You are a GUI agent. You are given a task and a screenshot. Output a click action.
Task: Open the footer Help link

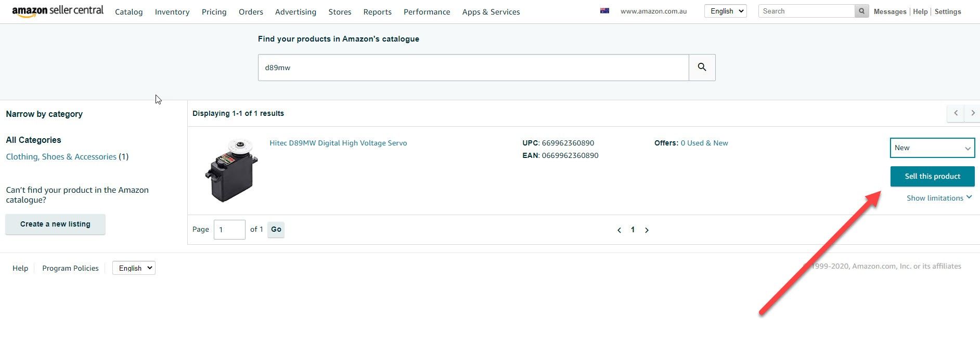pyautogui.click(x=20, y=268)
